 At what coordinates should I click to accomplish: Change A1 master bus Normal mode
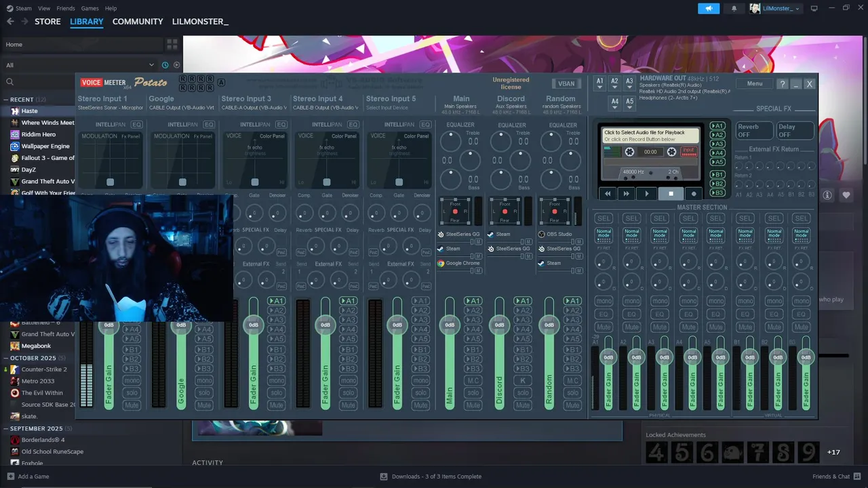click(x=604, y=235)
